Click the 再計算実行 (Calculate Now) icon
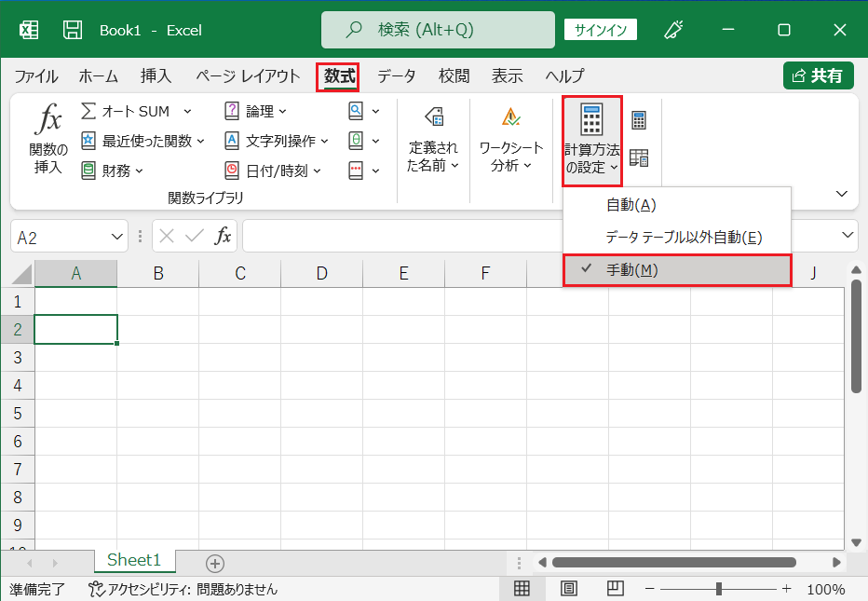Screen dimensions: 868x601 pos(638,119)
